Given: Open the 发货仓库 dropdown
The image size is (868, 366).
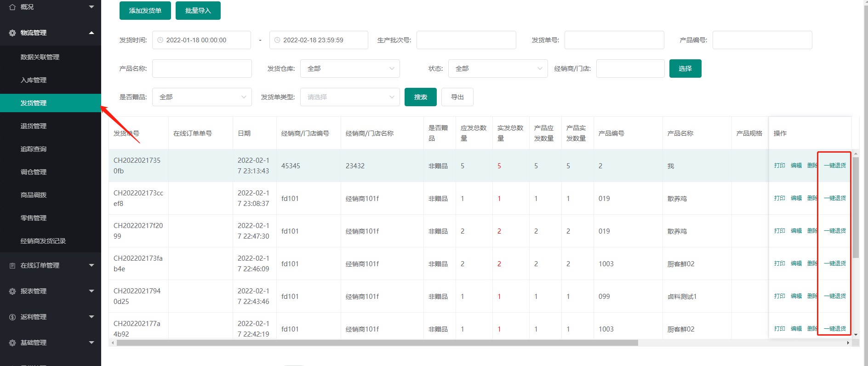Looking at the screenshot, I should (350, 69).
